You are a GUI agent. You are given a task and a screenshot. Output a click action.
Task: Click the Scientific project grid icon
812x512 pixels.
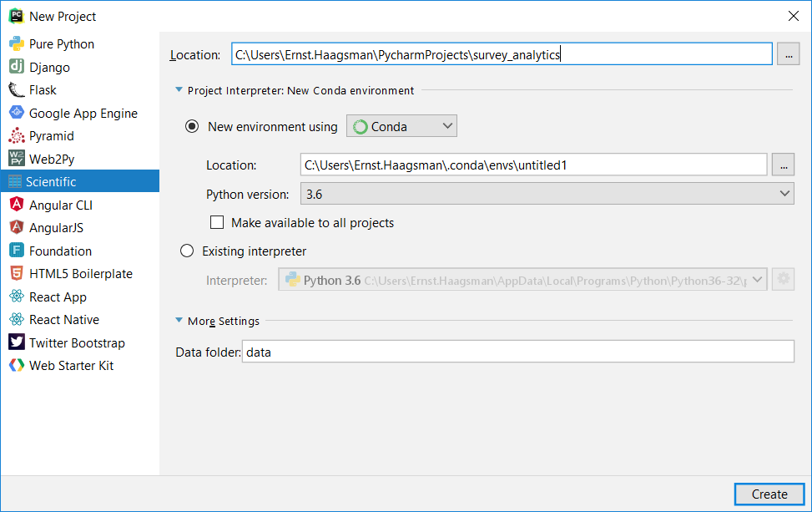(15, 182)
